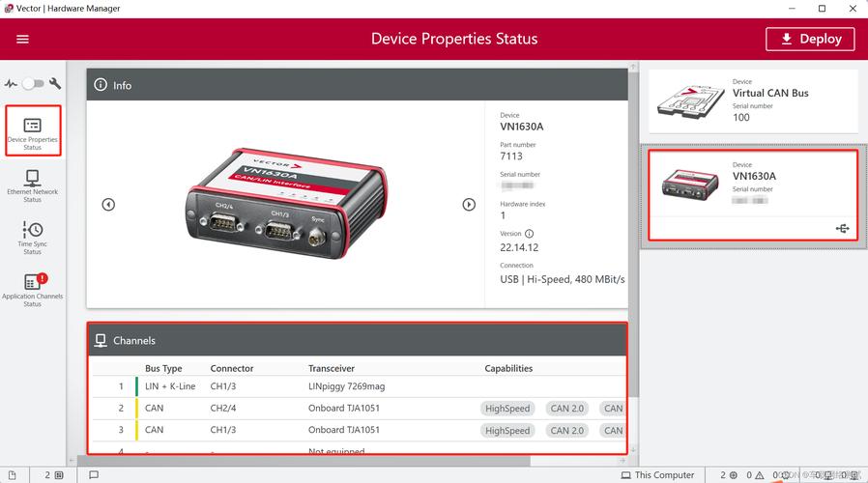Click the wrench configuration icon
Image resolution: width=868 pixels, height=483 pixels.
pyautogui.click(x=55, y=84)
